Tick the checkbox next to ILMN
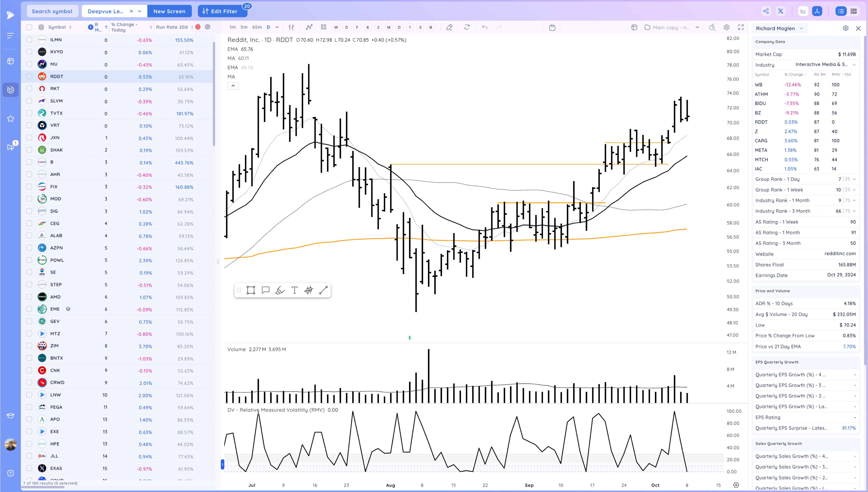 pyautogui.click(x=29, y=40)
